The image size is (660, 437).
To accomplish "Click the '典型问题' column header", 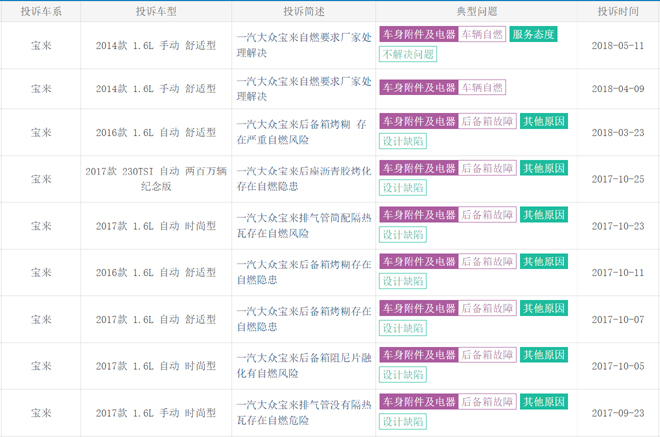I will (476, 11).
